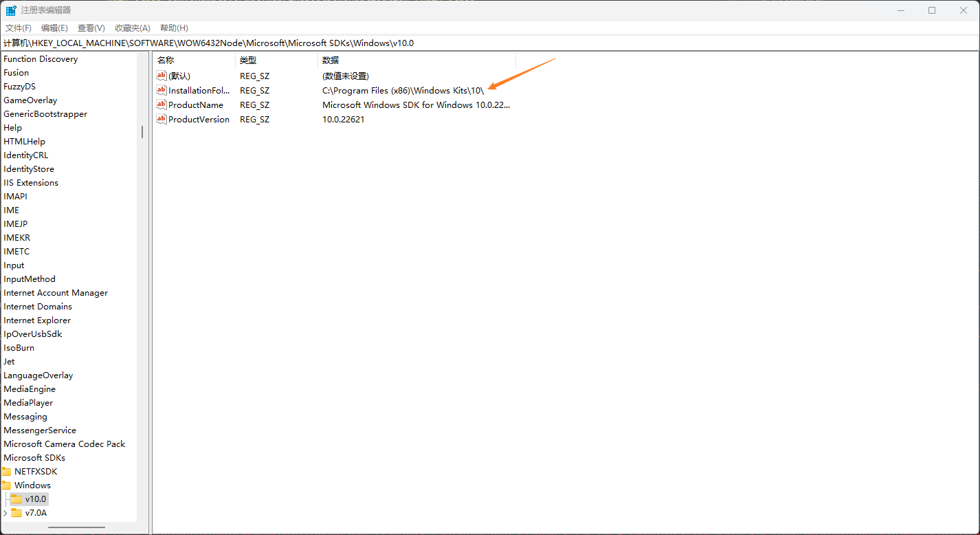Select the IpOverUsbSdk key
The height and width of the screenshot is (535, 980).
33,334
